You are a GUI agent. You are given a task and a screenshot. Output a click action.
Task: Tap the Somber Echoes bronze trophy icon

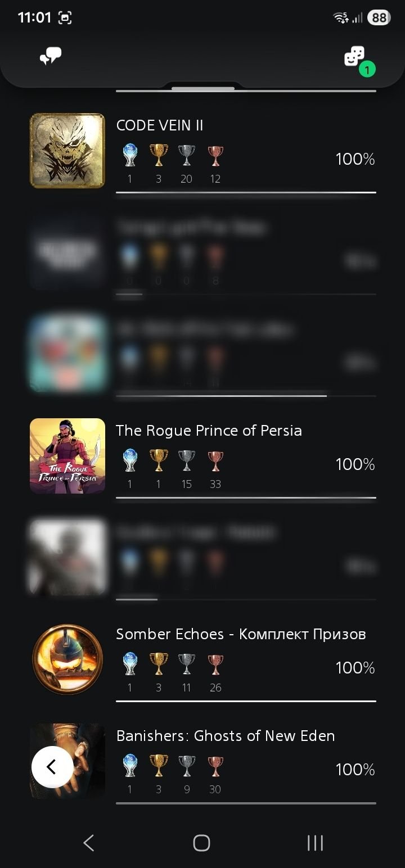coord(215,664)
